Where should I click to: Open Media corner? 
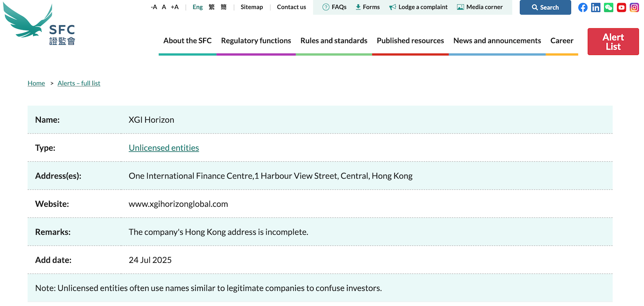click(480, 7)
